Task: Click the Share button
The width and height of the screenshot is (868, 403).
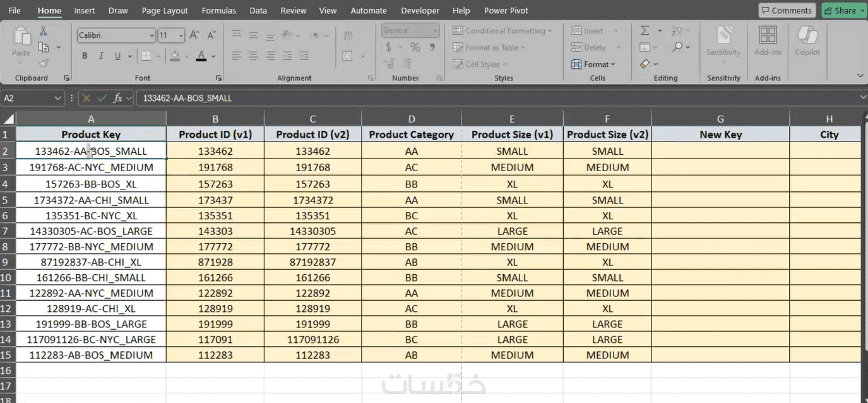Action: (x=843, y=11)
